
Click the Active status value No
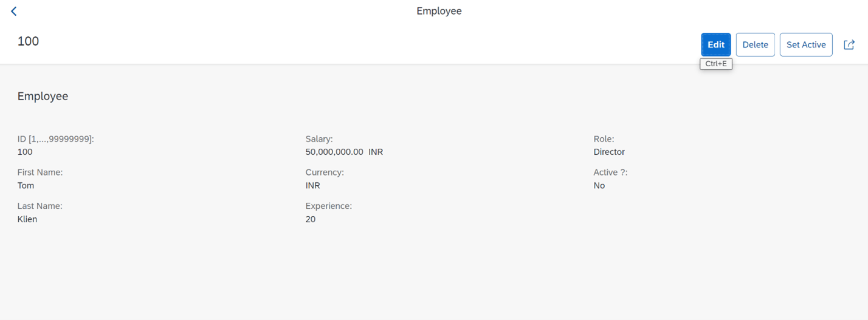[x=599, y=185]
